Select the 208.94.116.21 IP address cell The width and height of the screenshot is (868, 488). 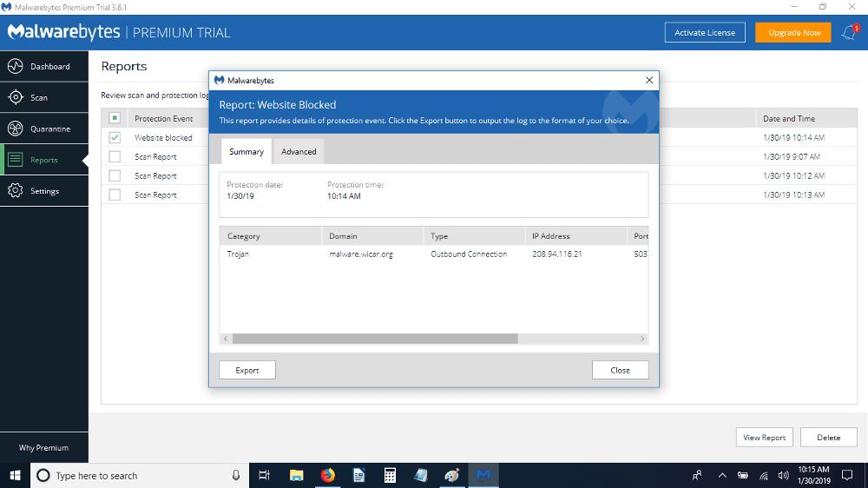(557, 254)
